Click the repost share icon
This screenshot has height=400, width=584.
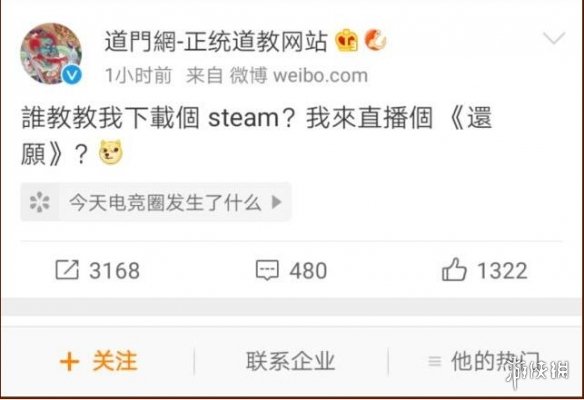click(67, 270)
